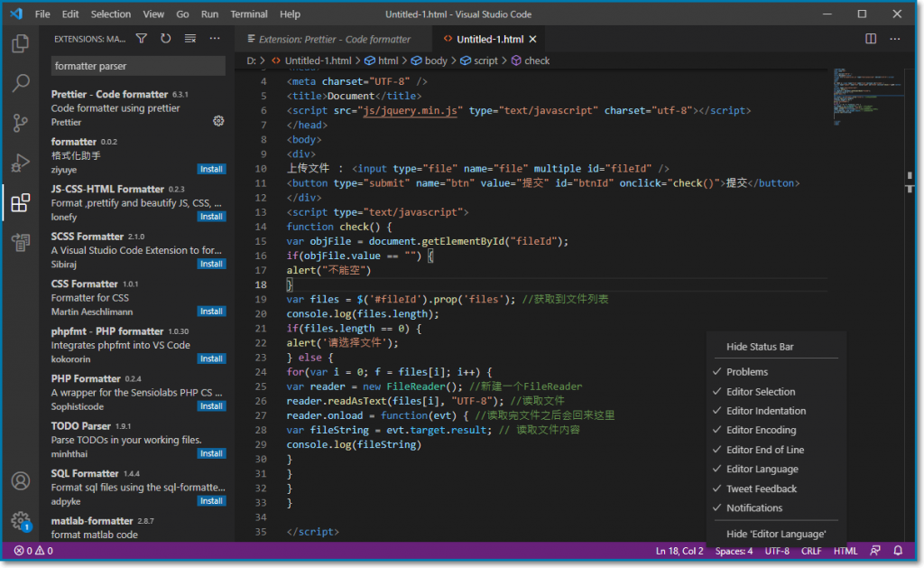Expand the 'check' breadcrumb dropdown

pos(536,61)
